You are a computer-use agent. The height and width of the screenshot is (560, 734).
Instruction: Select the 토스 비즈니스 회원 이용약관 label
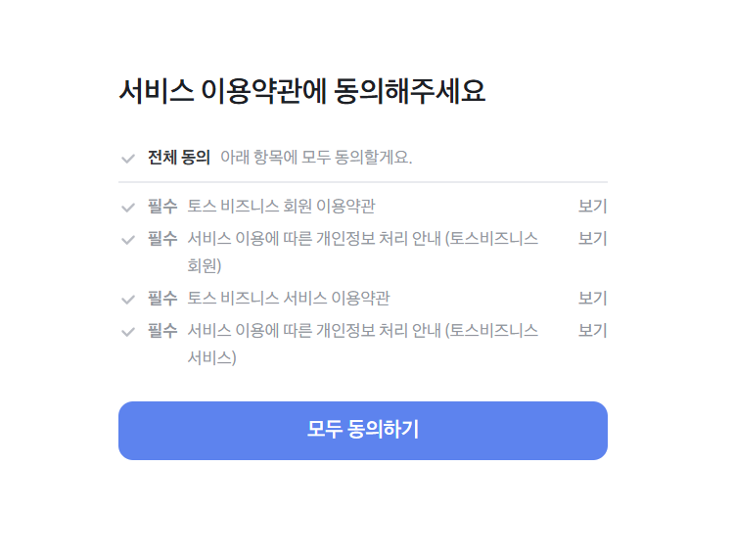tap(281, 206)
